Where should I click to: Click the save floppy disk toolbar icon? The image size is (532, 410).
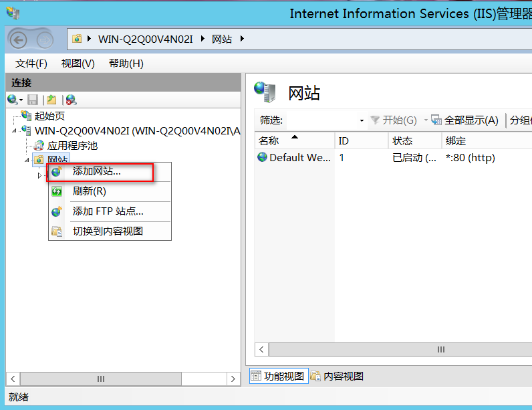[33, 100]
